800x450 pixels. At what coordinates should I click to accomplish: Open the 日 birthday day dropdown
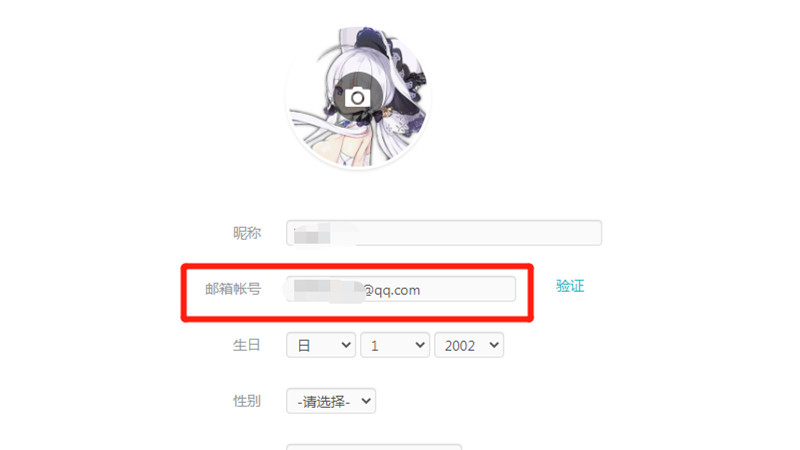coord(321,345)
